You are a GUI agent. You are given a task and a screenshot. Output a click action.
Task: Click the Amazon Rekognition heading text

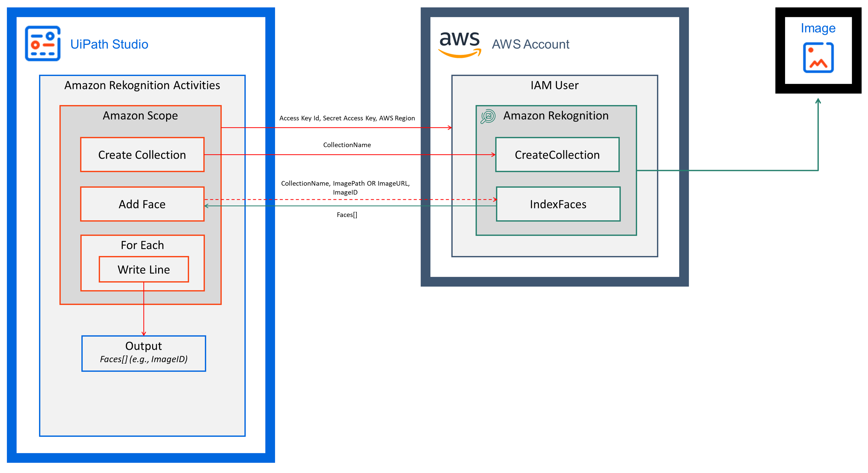556,116
